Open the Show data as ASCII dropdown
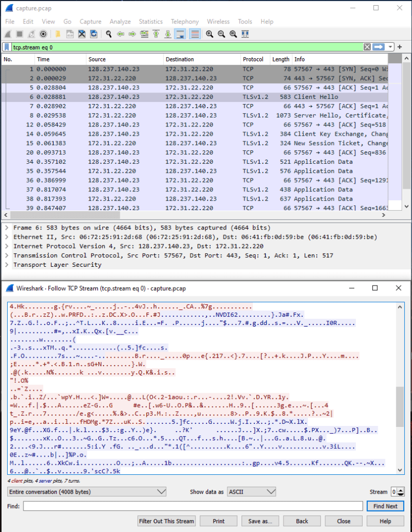This screenshot has height=532, width=412. point(252,491)
